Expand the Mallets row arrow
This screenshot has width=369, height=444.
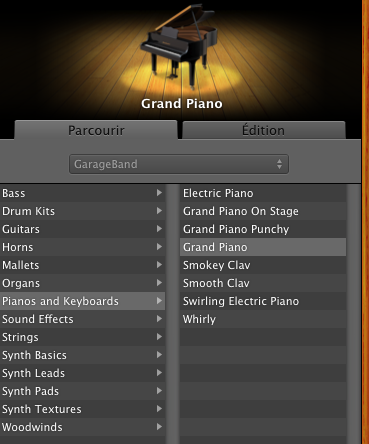(x=159, y=265)
